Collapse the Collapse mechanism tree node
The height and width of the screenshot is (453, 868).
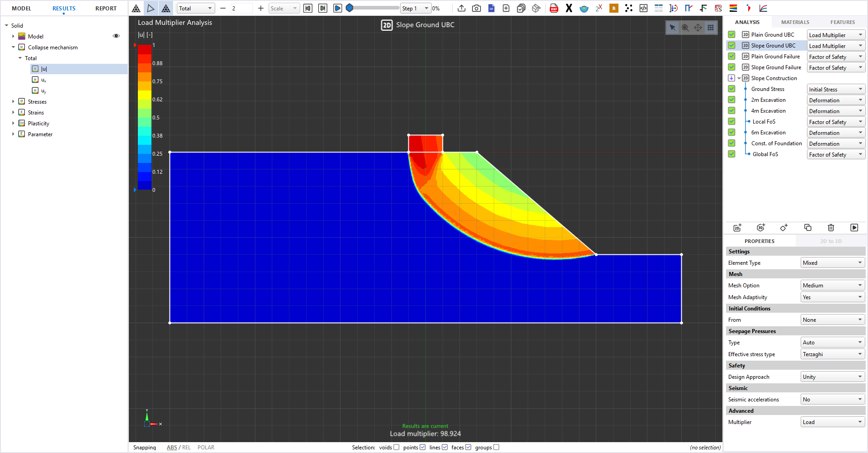pos(13,47)
